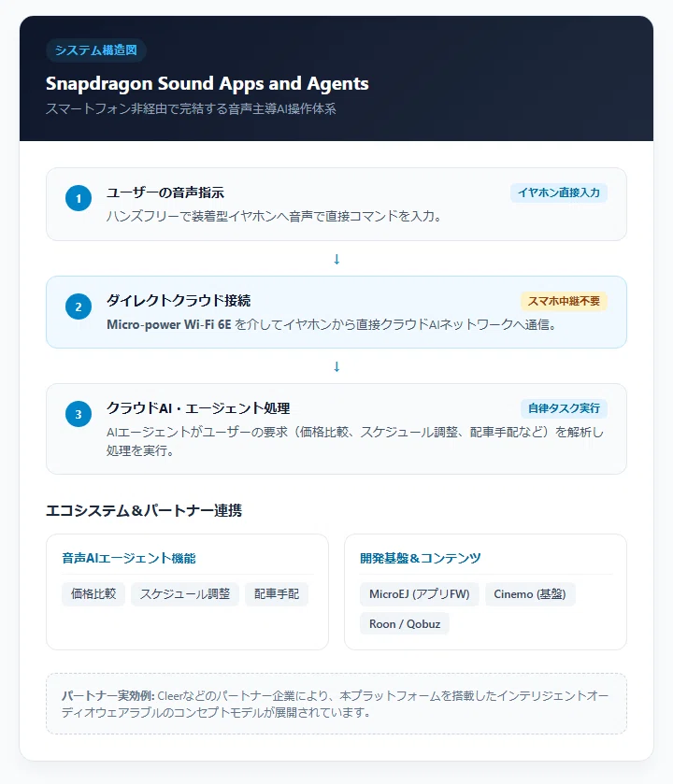Click the 価格比較 chip
Image resolution: width=673 pixels, height=784 pixels.
(x=93, y=594)
